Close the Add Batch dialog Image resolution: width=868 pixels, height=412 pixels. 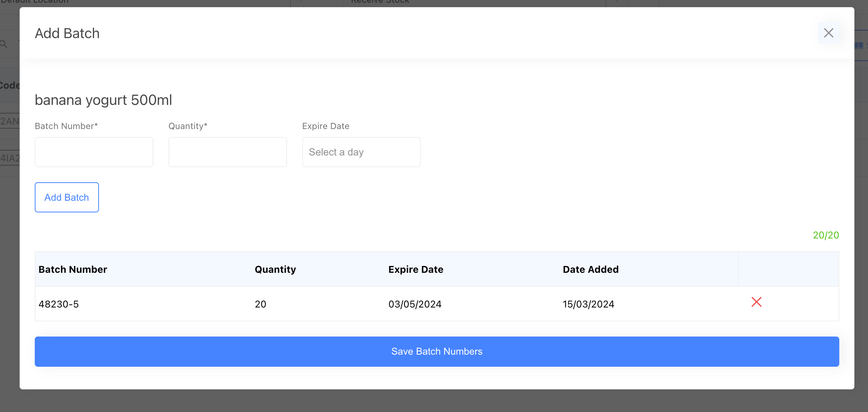[x=828, y=33]
